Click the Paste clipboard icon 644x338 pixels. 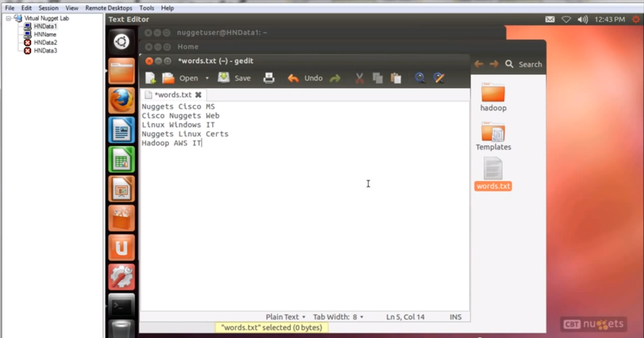(396, 78)
